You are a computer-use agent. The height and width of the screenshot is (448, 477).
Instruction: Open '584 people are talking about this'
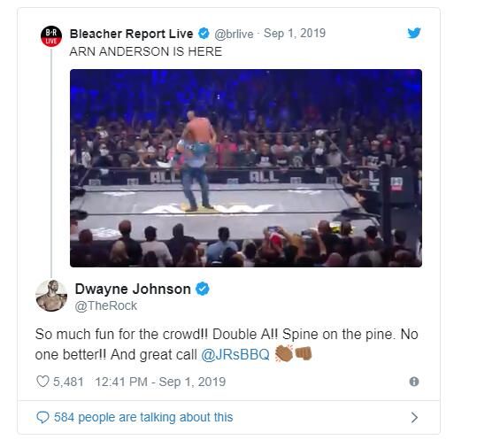[143, 417]
